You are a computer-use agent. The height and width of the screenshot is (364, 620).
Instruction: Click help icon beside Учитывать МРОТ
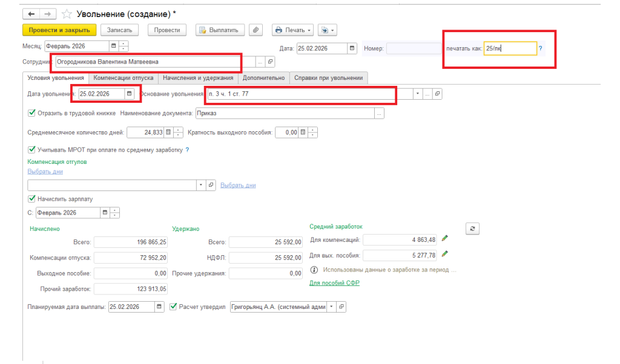click(x=188, y=150)
